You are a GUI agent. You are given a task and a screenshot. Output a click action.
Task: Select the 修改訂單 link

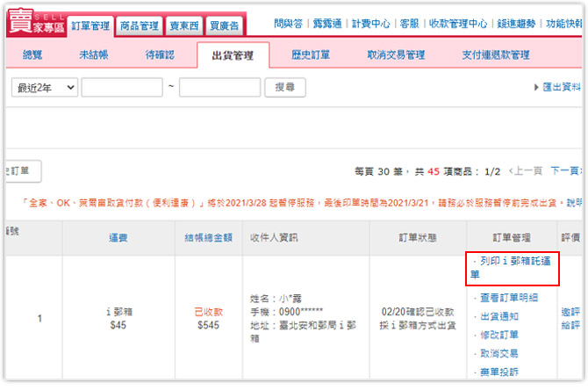[x=498, y=335]
